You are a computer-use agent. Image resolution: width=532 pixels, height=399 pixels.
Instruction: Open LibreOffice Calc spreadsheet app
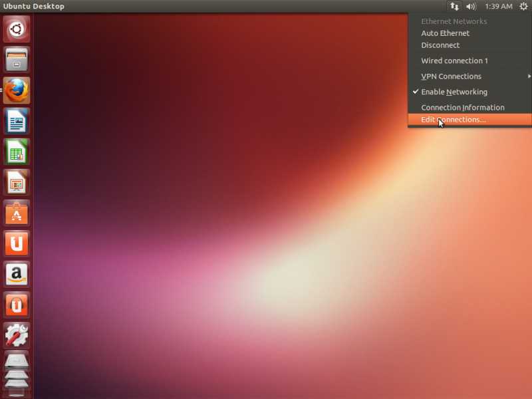coord(16,152)
